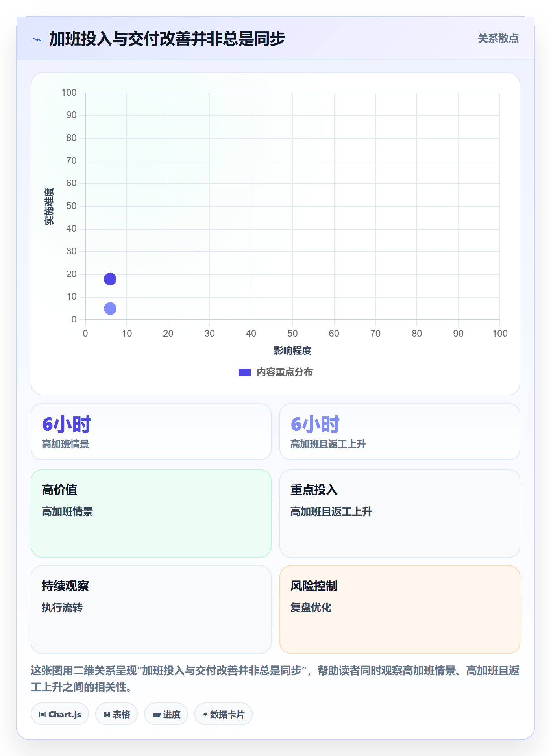Click 执行流转 text in 持续观察 card
Viewport: 551px width, 756px height.
click(62, 608)
